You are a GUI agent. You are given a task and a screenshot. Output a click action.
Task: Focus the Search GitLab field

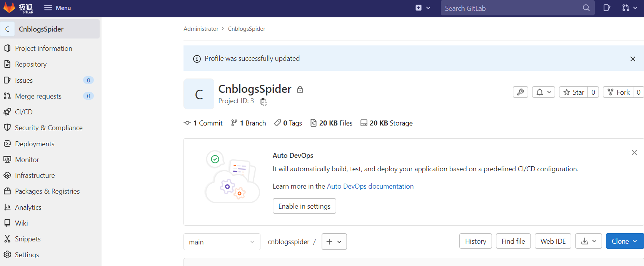[517, 8]
